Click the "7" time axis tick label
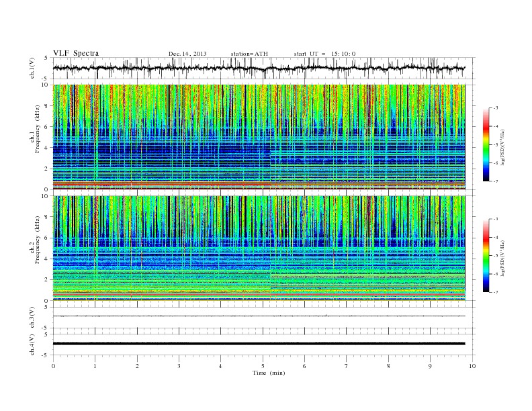532x411 pixels. click(x=347, y=366)
